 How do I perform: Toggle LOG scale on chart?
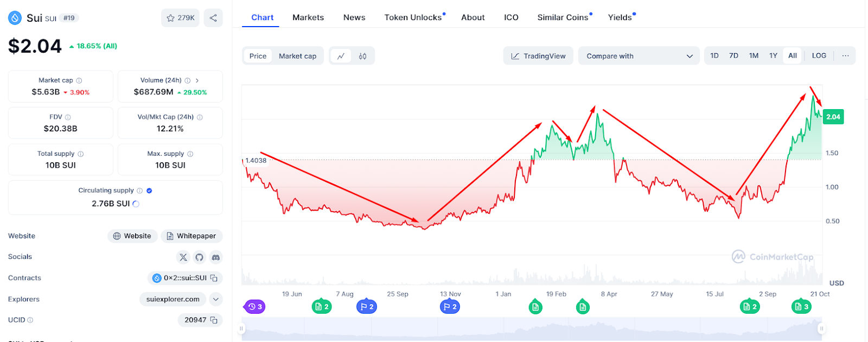pos(819,56)
